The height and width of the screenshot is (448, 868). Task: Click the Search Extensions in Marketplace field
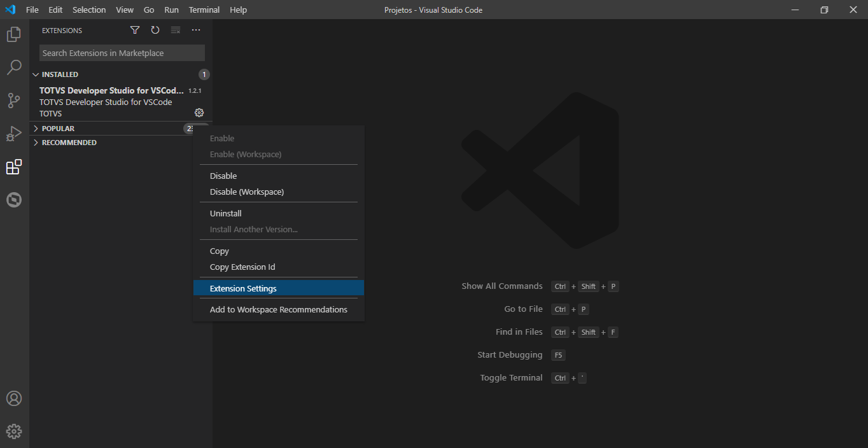pyautogui.click(x=121, y=52)
